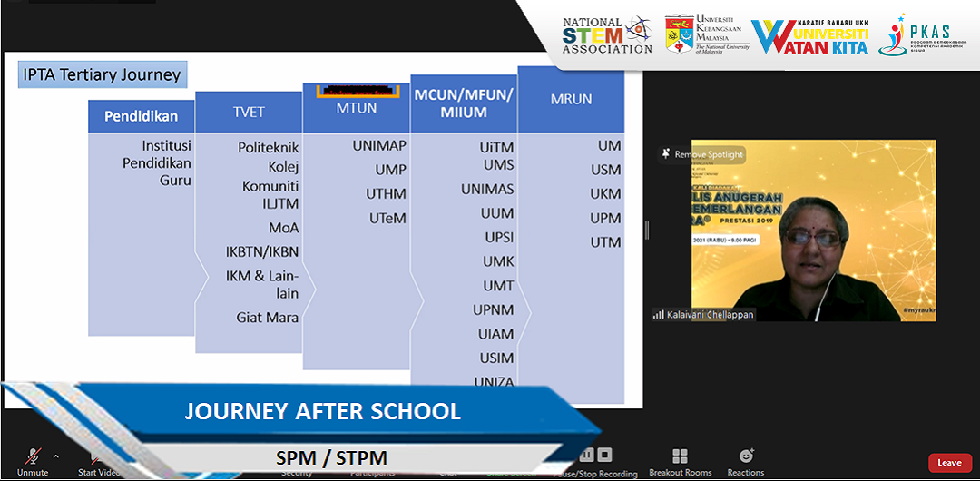Click Remove Spotlight on speaker video
Image resolution: width=980 pixels, height=481 pixels.
tap(702, 154)
